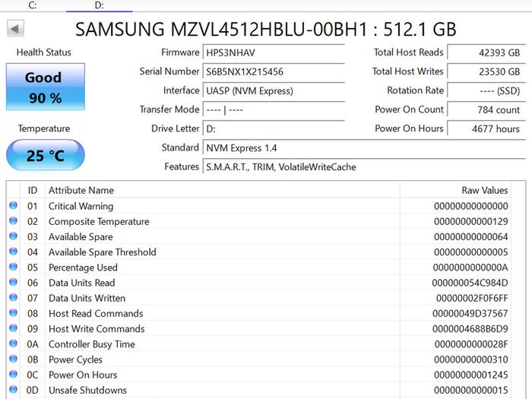532x399 pixels.
Task: Click the blue status dot for Critical Warning
Action: point(13,205)
